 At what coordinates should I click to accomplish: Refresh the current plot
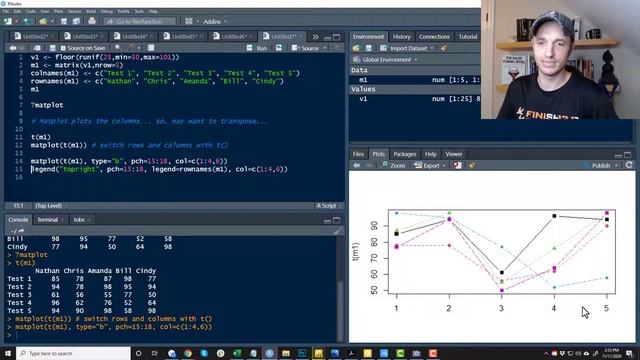629,165
